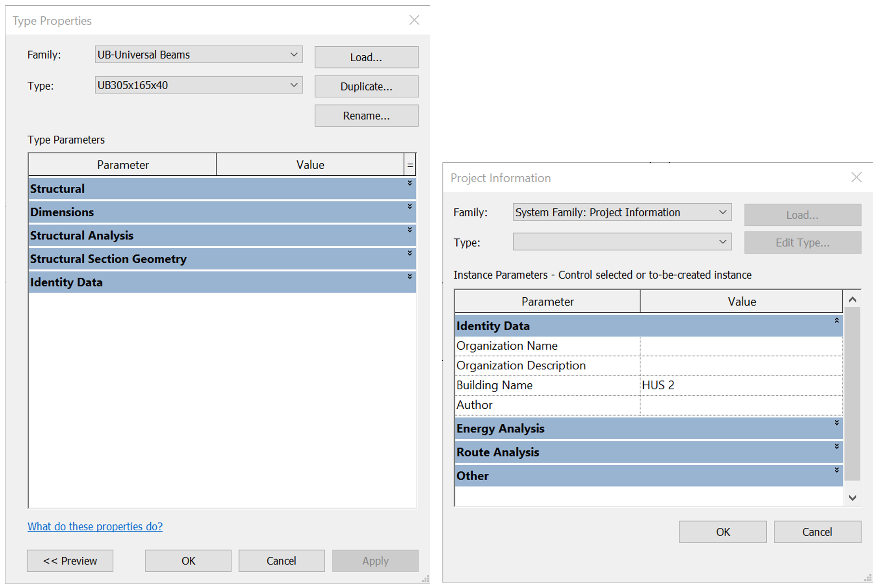Click the Duplicate button

[x=366, y=87]
